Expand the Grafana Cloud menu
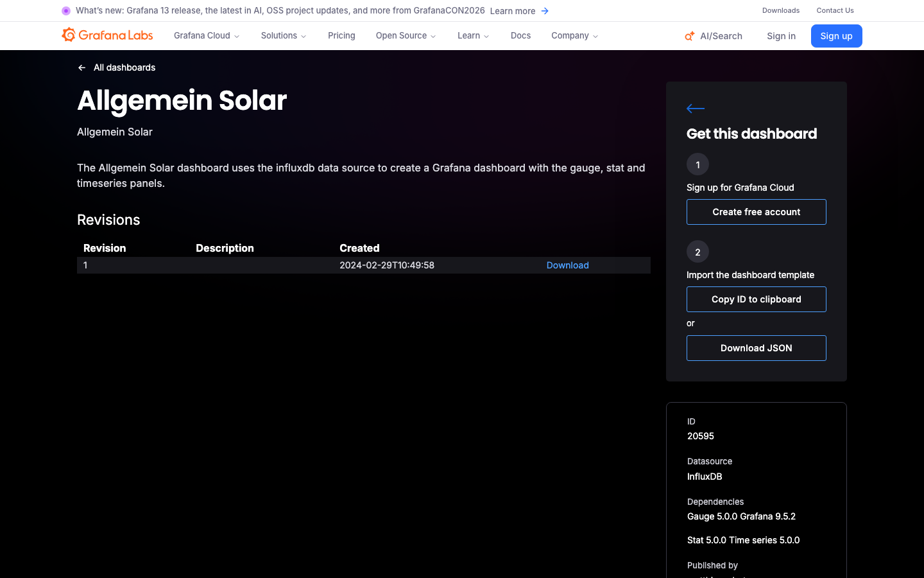The image size is (924, 578). [207, 36]
